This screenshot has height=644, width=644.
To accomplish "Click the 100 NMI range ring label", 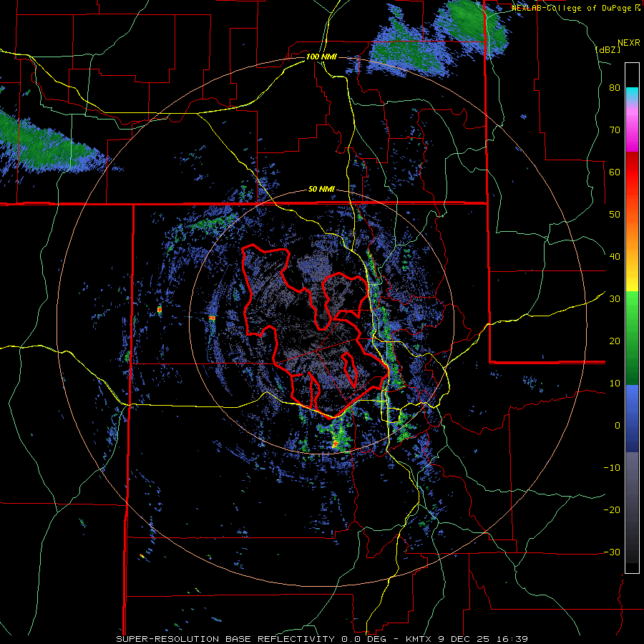I will [321, 57].
